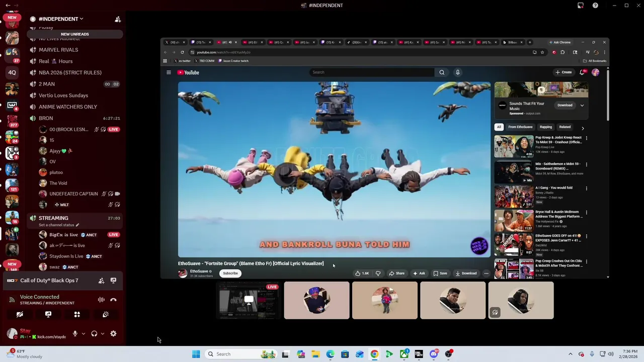Subscribe to EthoSuave channel
This screenshot has width=644, height=362.
tap(230, 274)
